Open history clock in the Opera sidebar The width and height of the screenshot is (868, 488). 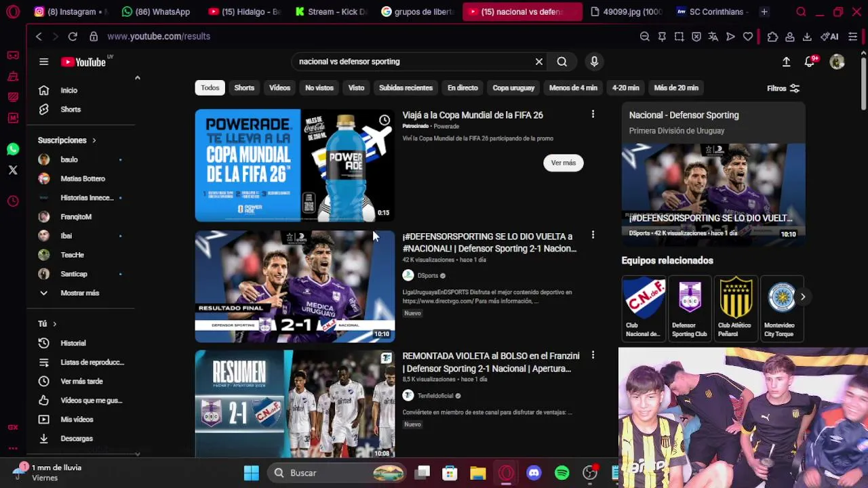click(13, 201)
